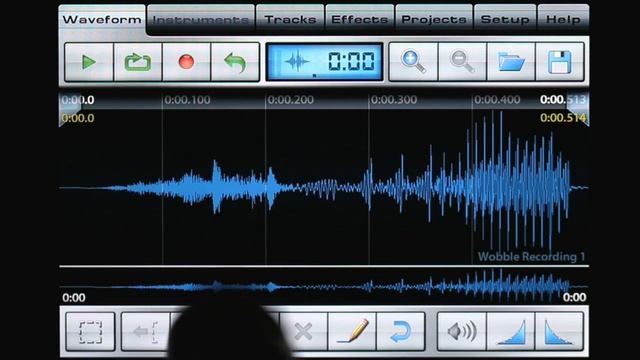The image size is (640, 360).
Task: Activate the dashed selection rectangle tool
Action: [x=90, y=331]
